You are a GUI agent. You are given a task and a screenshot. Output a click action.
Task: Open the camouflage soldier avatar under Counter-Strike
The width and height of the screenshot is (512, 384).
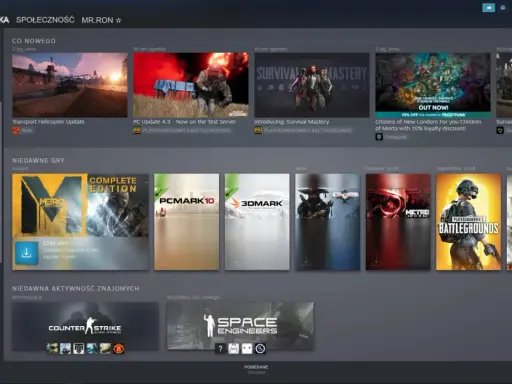coord(52,349)
